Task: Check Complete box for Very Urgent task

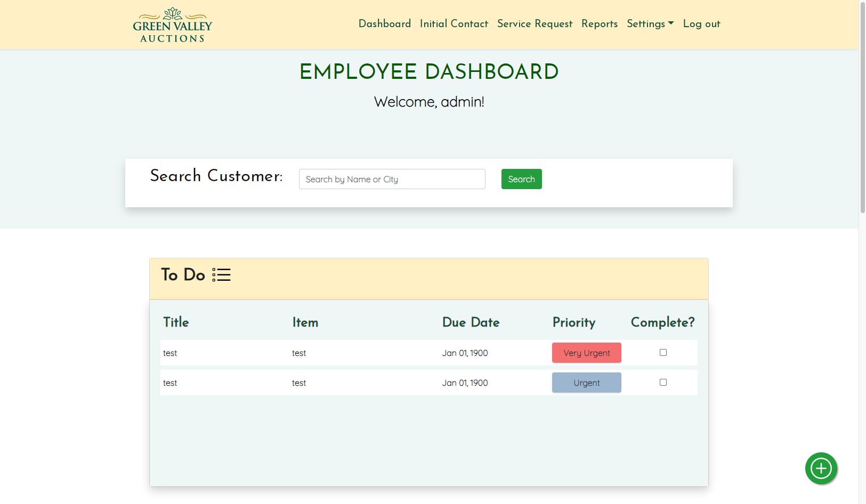Action: pyautogui.click(x=663, y=352)
